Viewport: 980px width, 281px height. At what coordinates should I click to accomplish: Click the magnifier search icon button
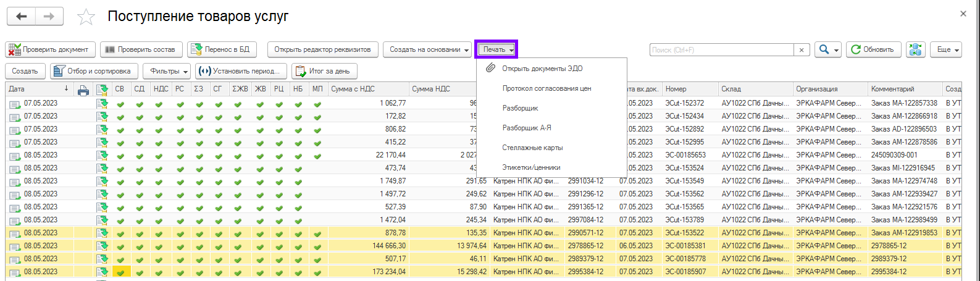tap(823, 49)
